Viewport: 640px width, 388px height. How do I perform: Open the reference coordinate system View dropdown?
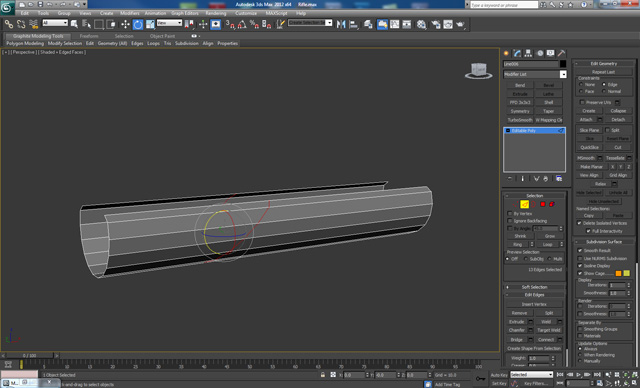(169, 23)
